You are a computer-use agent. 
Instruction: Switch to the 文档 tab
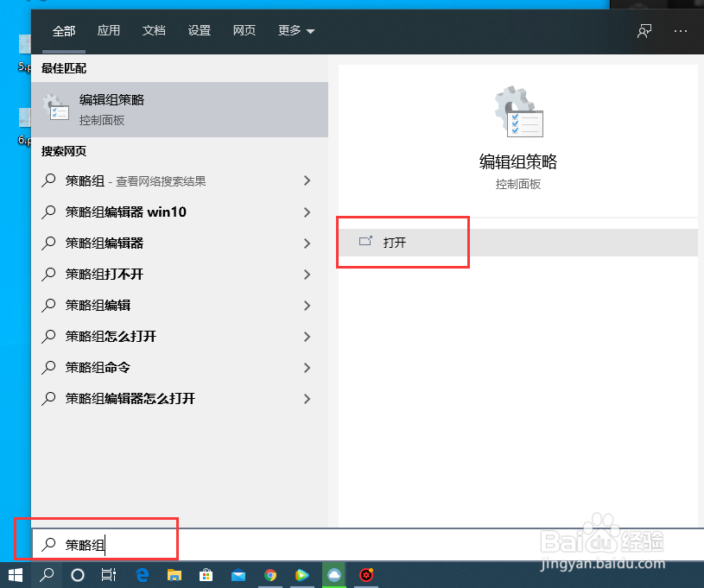click(x=154, y=30)
